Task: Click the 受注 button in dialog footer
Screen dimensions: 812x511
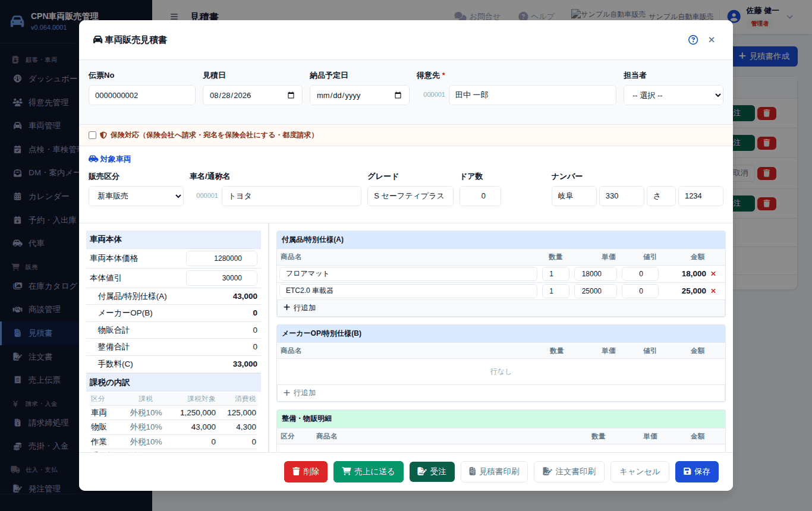Action: [432, 472]
